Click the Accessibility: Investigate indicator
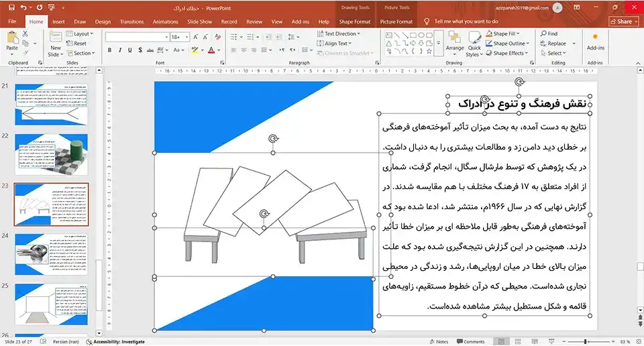 point(115,341)
